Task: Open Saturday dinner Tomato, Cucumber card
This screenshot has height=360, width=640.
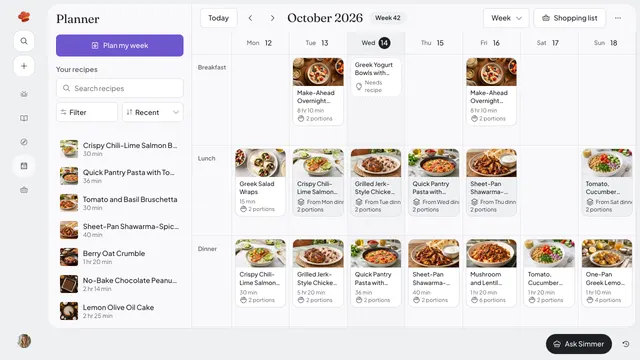Action: 549,273
